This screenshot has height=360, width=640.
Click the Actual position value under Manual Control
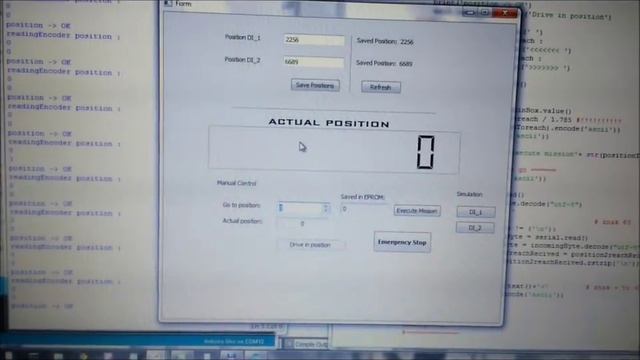pos(302,224)
